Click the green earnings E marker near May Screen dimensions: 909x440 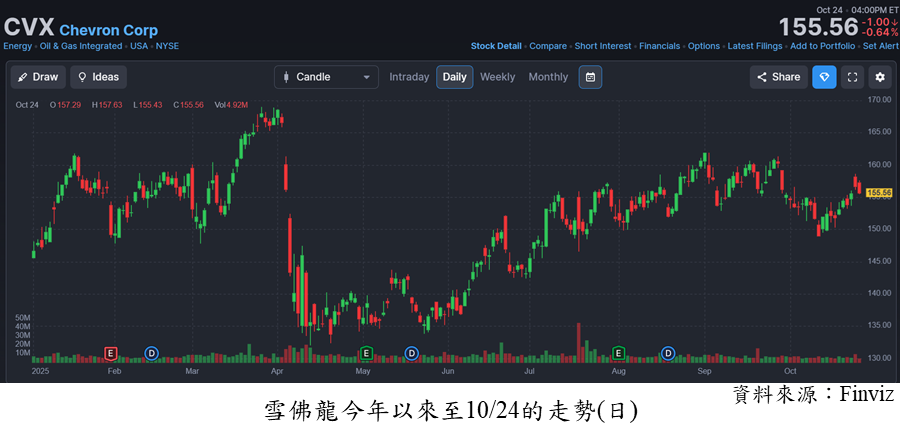(x=366, y=353)
